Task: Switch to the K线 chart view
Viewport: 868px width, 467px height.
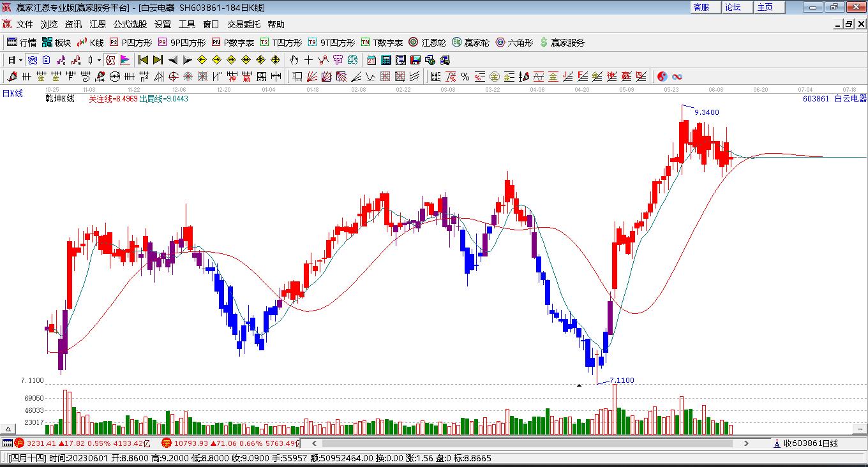Action: click(x=90, y=43)
